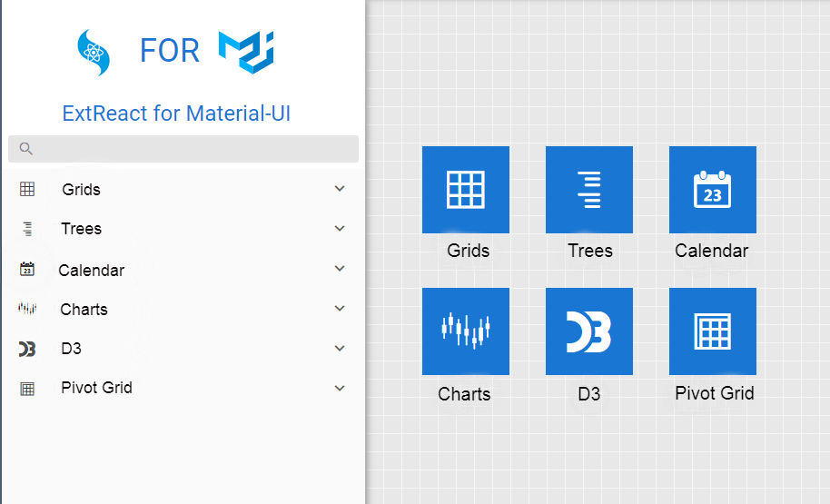830x504 pixels.
Task: Expand the Calendar chevron in sidebar
Action: (x=340, y=269)
